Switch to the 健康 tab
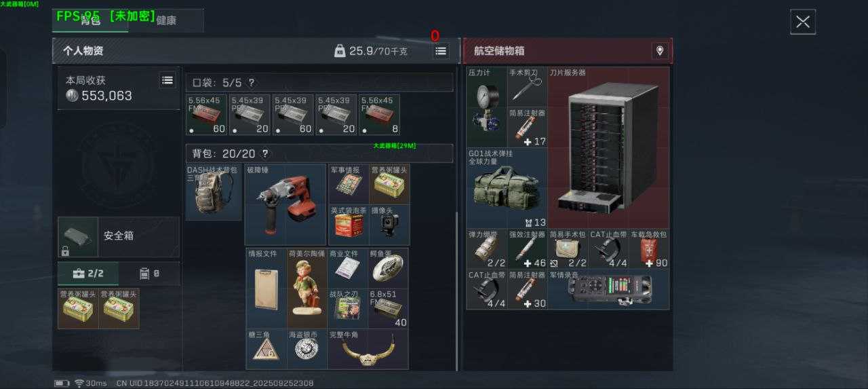This screenshot has height=389, width=868. (166, 20)
